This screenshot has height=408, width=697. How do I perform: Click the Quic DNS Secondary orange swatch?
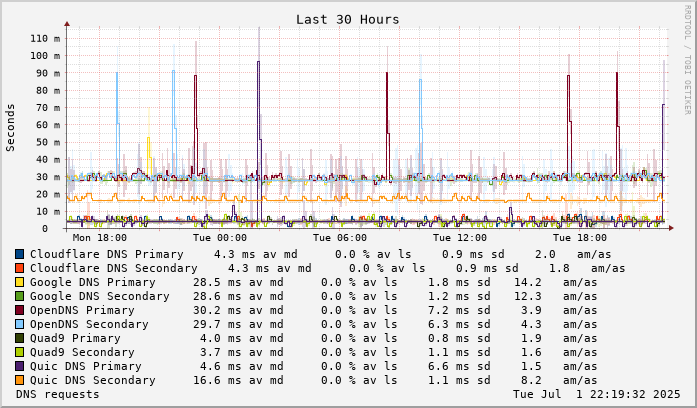pos(19,380)
